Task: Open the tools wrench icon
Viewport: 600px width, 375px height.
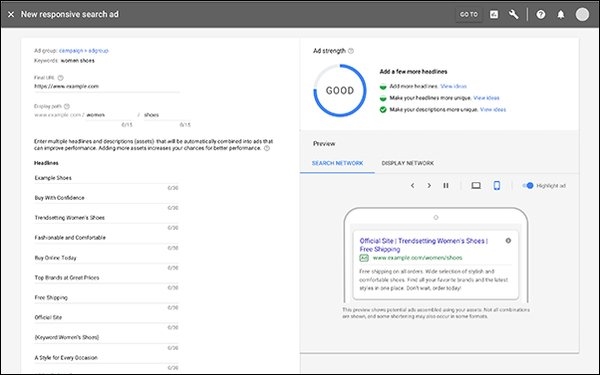Action: [x=514, y=15]
